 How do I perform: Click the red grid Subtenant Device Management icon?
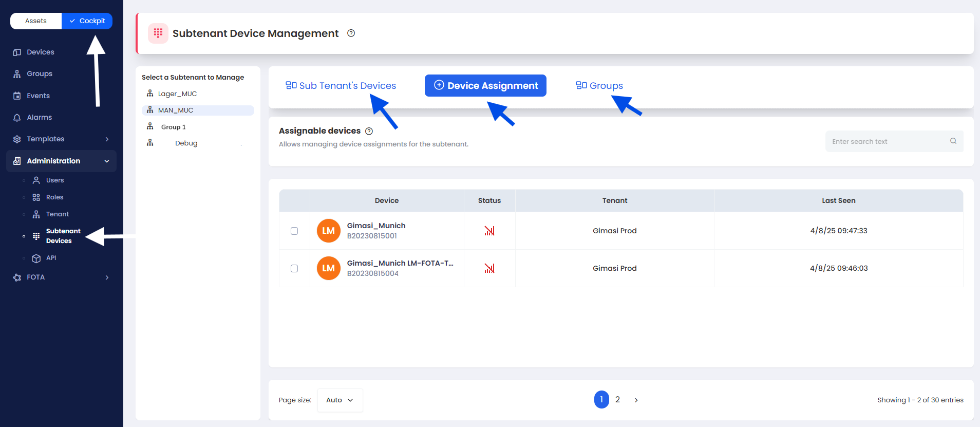158,33
